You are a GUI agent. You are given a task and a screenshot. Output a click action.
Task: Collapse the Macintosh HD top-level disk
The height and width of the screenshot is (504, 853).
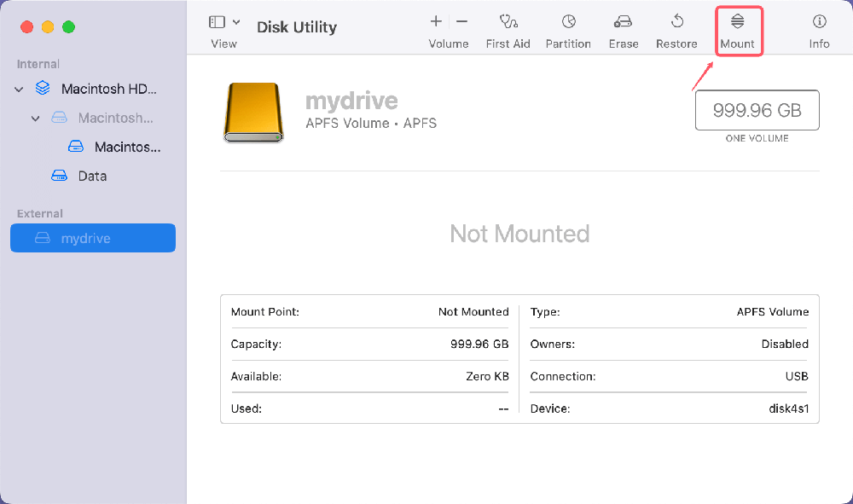coord(20,89)
